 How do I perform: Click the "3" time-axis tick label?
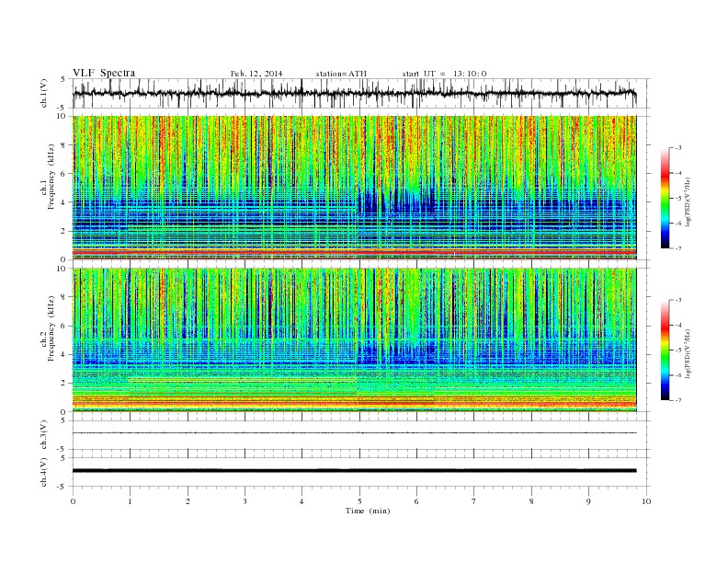[x=245, y=501]
